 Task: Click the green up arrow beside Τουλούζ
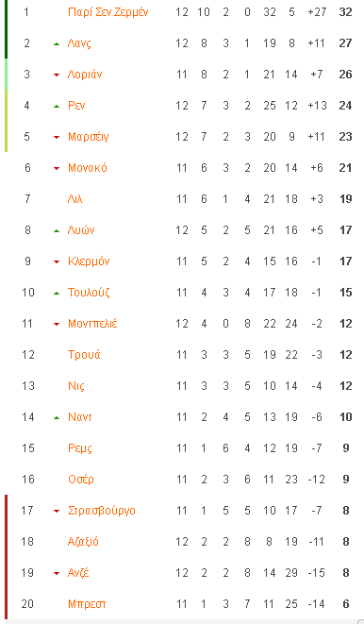pyautogui.click(x=57, y=294)
